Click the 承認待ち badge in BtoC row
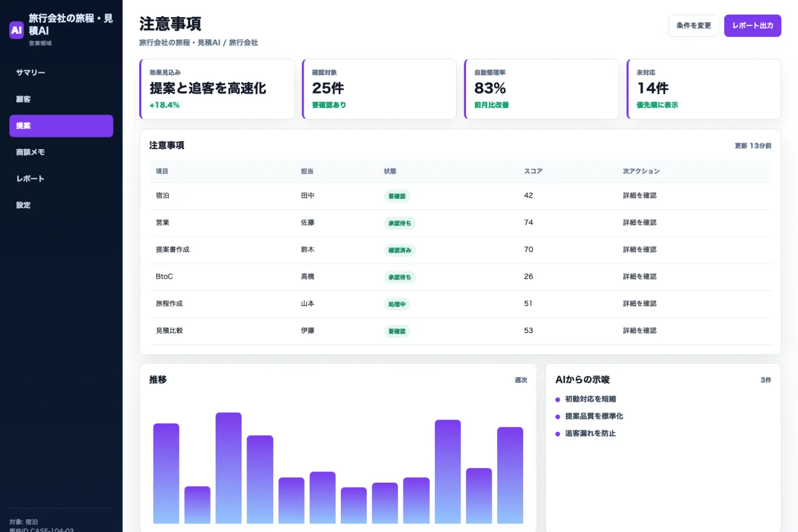 pyautogui.click(x=400, y=277)
